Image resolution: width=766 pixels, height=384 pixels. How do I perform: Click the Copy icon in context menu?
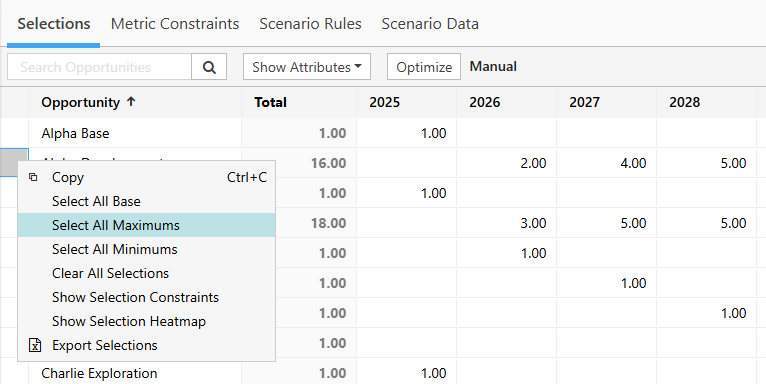tap(33, 177)
